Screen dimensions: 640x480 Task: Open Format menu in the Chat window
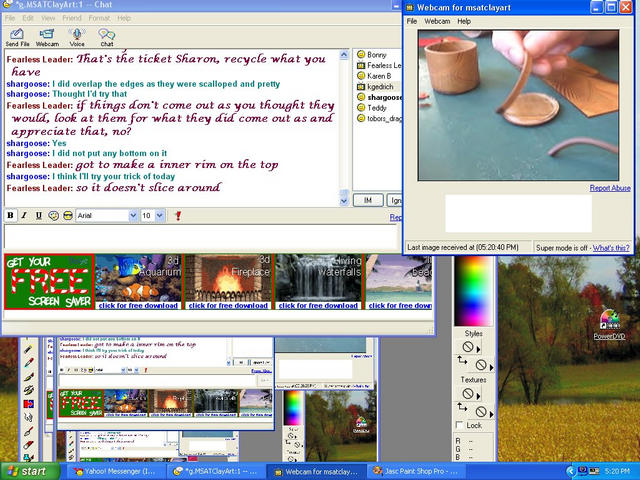tap(99, 18)
